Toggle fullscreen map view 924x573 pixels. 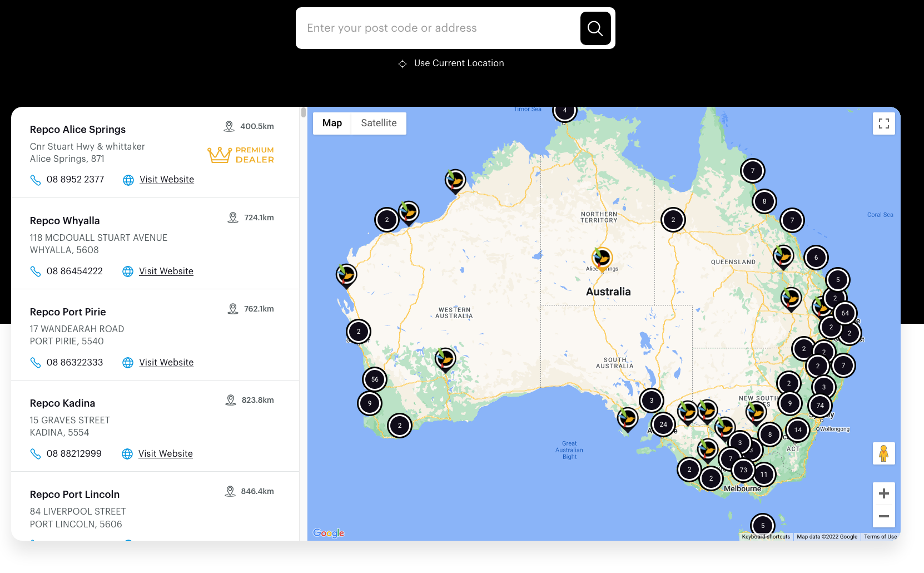[x=883, y=124]
